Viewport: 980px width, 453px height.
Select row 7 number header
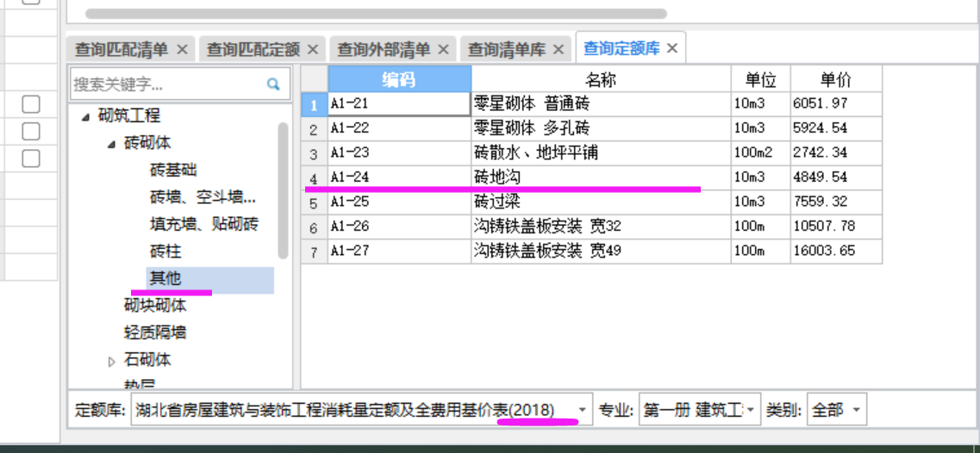315,251
